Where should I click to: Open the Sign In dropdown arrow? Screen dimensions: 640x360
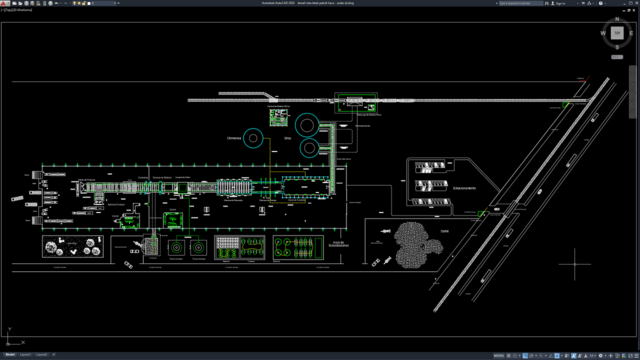tap(578, 3)
